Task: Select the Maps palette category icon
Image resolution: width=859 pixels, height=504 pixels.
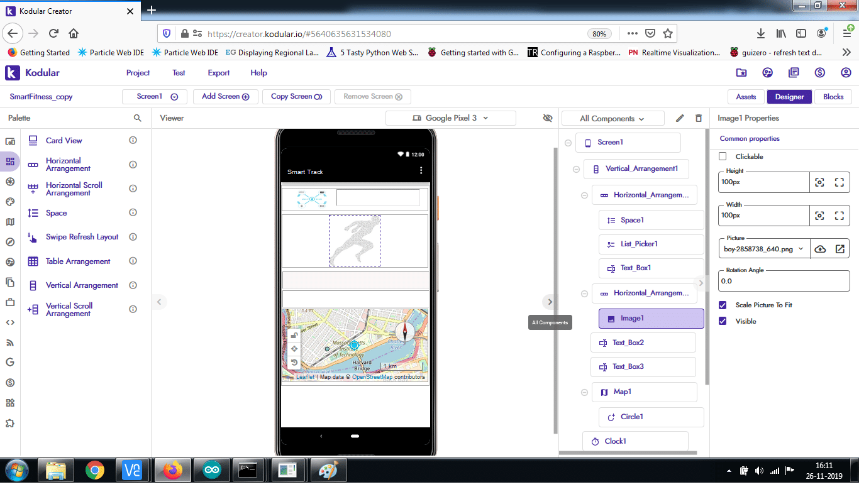Action: [10, 222]
